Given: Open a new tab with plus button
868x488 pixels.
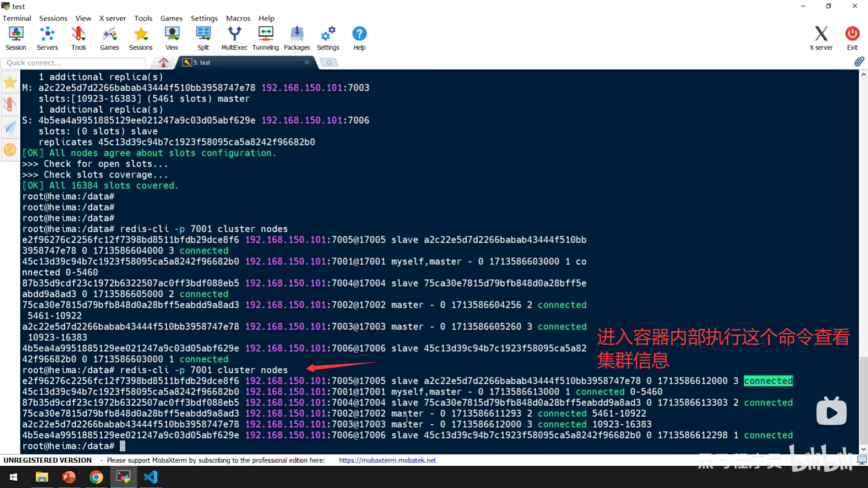Looking at the screenshot, I should click(329, 62).
